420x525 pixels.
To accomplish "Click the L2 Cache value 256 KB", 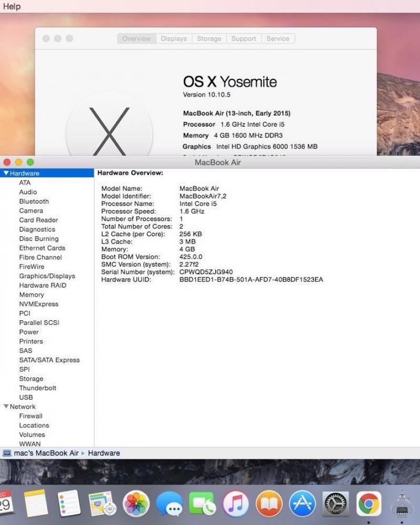I will [191, 234].
